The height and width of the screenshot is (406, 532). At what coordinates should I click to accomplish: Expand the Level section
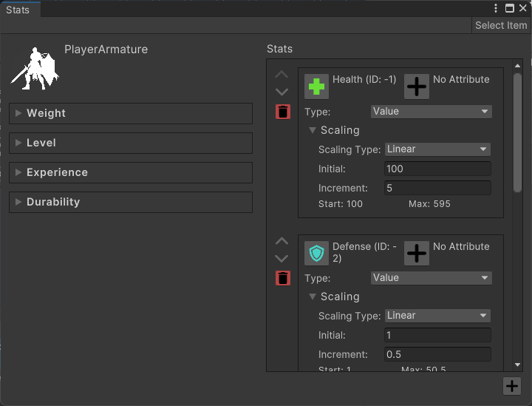click(x=131, y=143)
